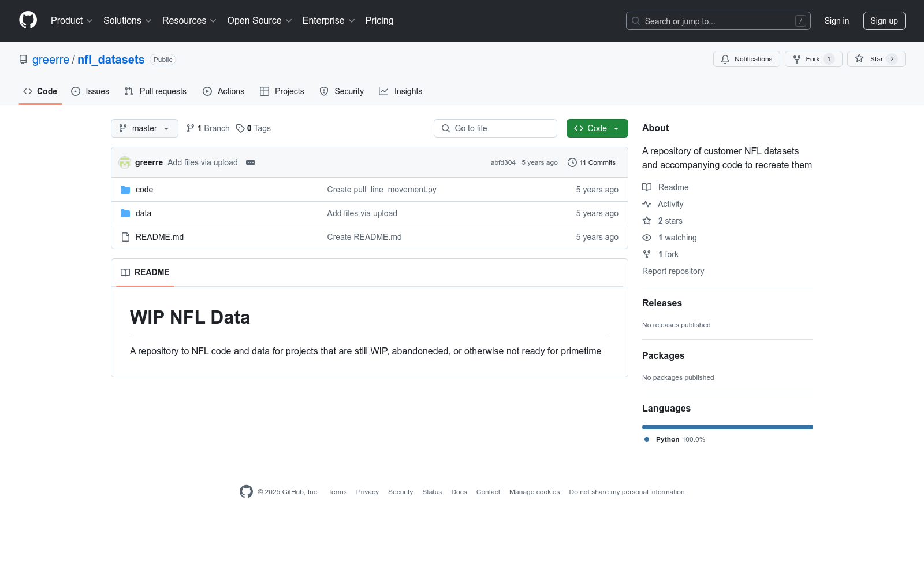Click the branch icon beside 1 Branch
Screen dimensions: 924x578
191,128
